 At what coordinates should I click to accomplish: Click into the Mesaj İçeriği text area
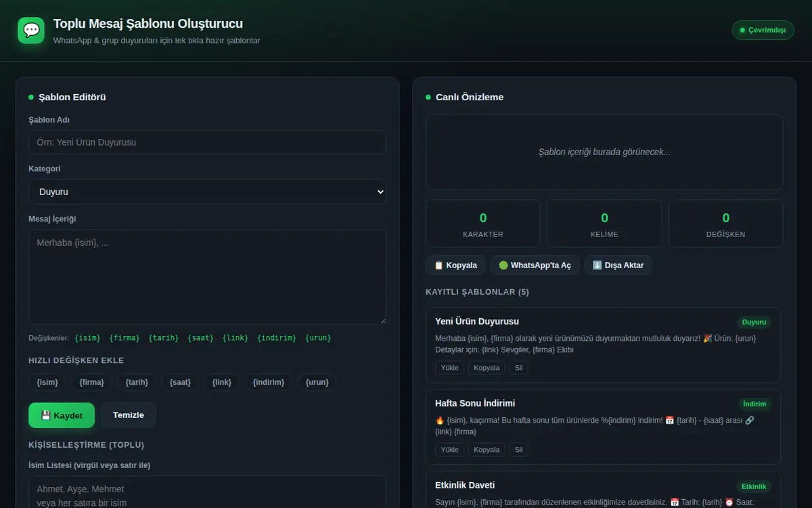coord(207,276)
